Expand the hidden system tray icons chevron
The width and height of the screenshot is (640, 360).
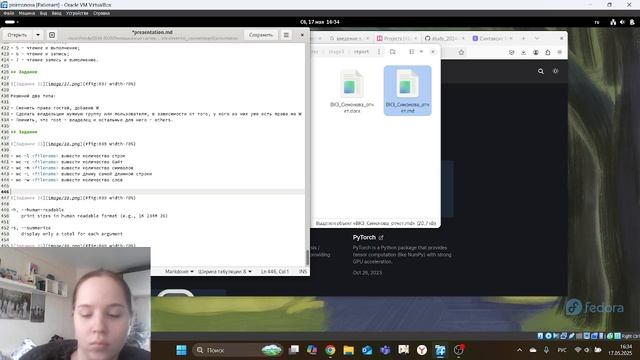[x=519, y=350]
